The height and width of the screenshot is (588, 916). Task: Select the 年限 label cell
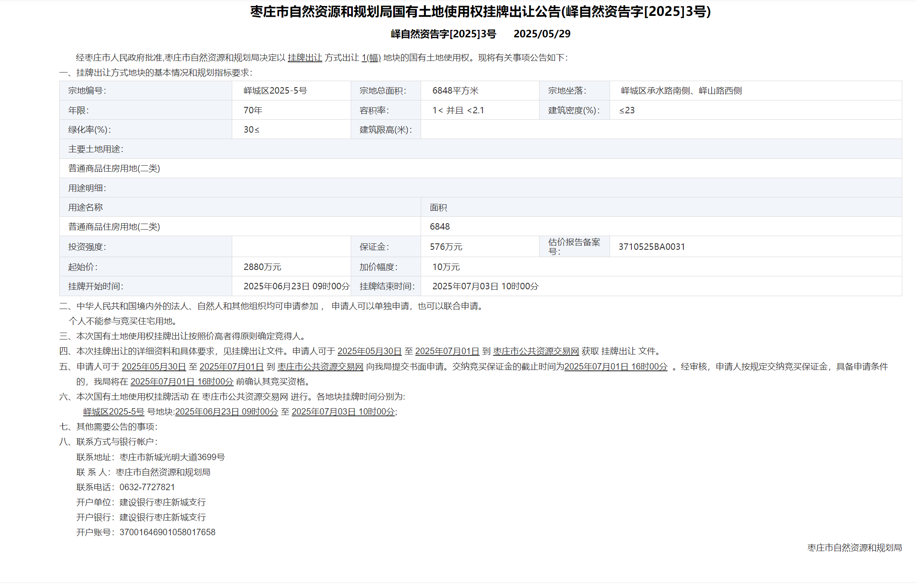pyautogui.click(x=146, y=110)
